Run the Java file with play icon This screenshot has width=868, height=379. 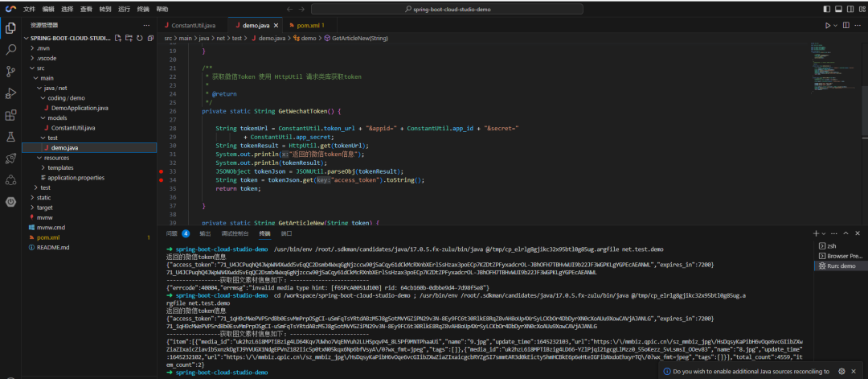[828, 26]
